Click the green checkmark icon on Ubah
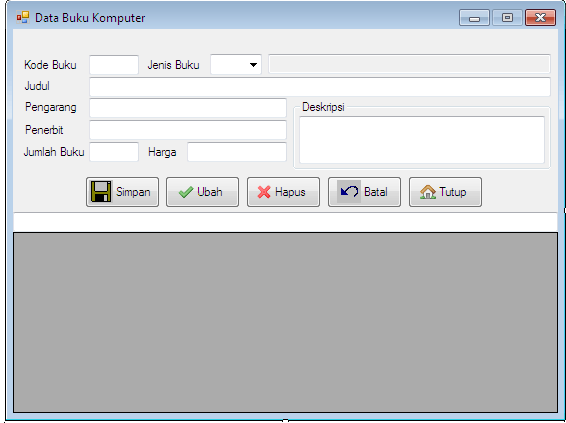Image resolution: width=566 pixels, height=423 pixels. (186, 192)
